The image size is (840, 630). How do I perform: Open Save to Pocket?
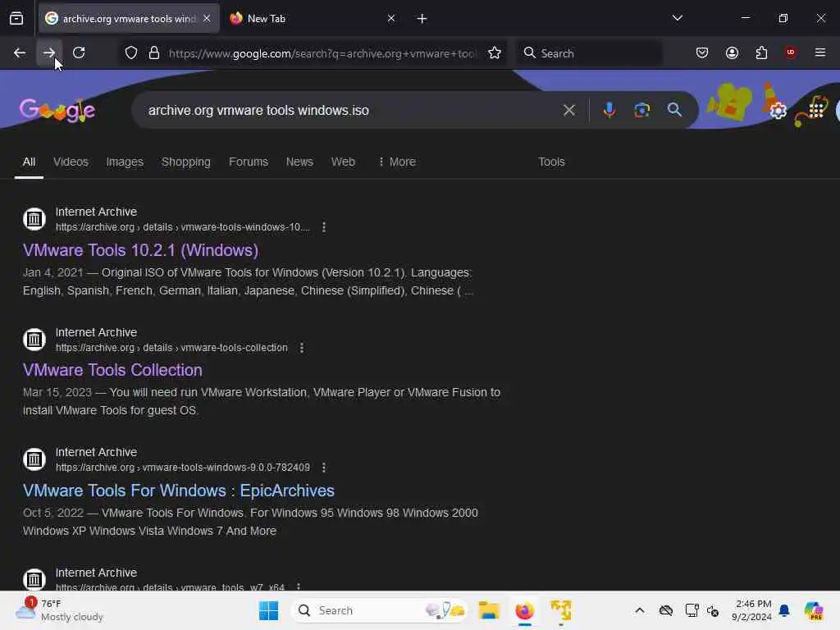702,52
